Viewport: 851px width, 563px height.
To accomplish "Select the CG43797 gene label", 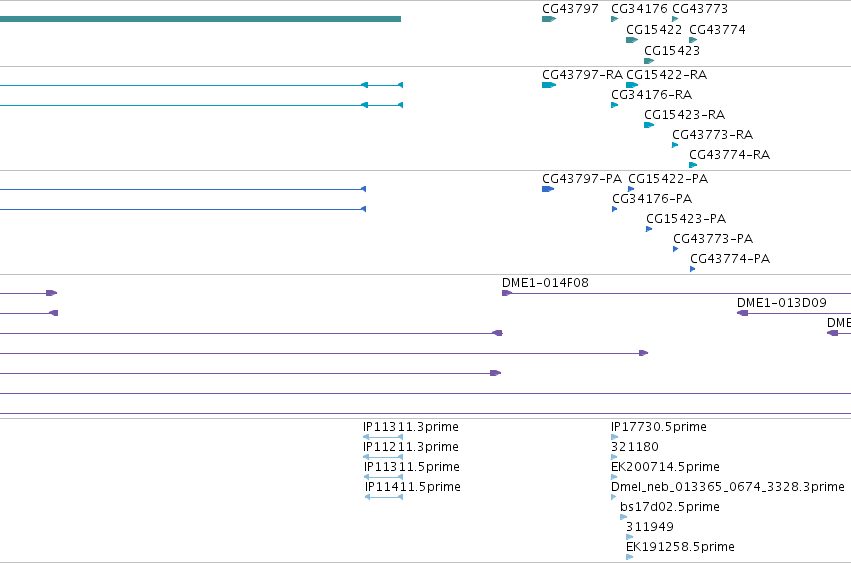I will pos(570,9).
